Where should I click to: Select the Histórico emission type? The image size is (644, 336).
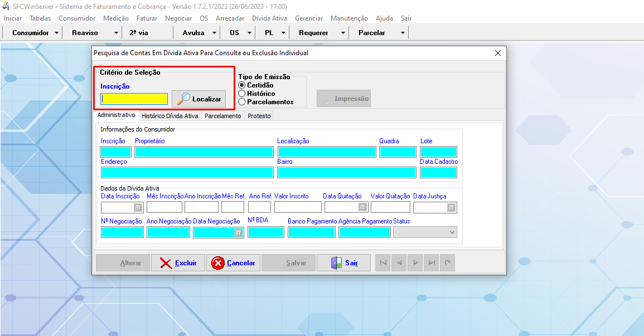click(242, 94)
